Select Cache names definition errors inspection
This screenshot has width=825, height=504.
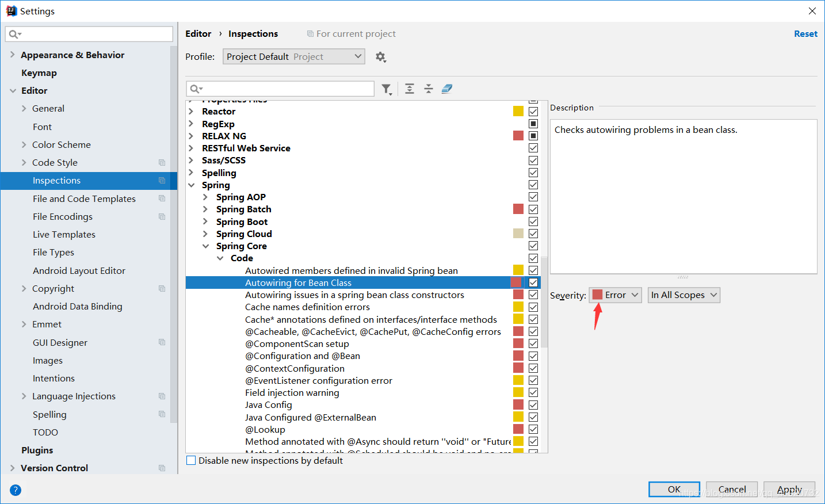(307, 307)
